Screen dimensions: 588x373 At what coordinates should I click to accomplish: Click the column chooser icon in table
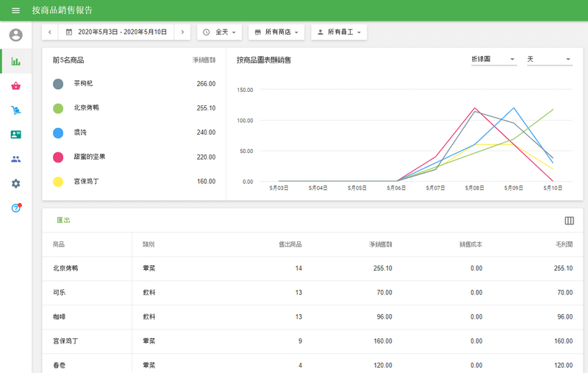(569, 221)
